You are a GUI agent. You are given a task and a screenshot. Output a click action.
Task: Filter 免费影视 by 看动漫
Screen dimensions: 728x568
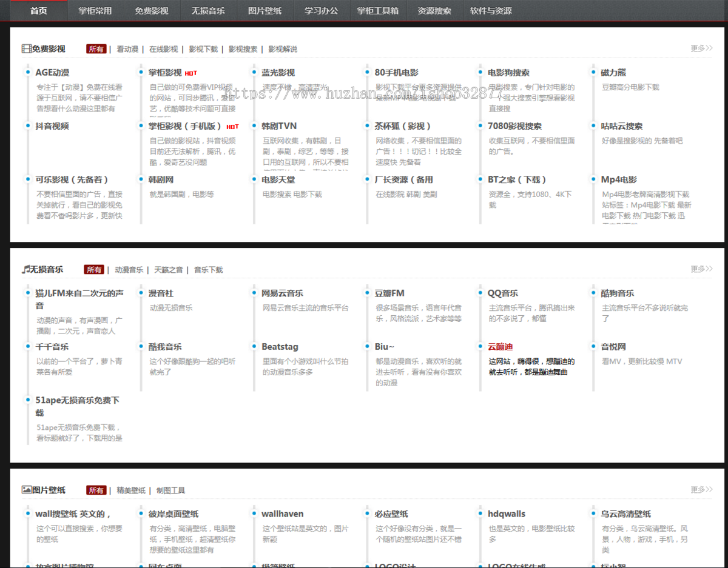[127, 49]
